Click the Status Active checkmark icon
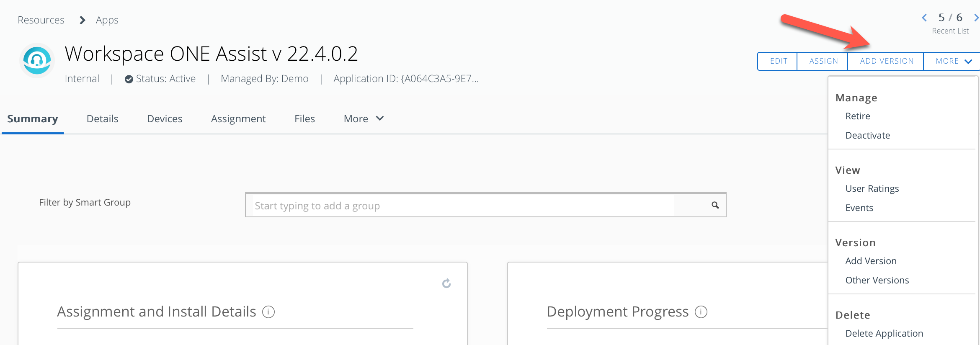 point(129,79)
